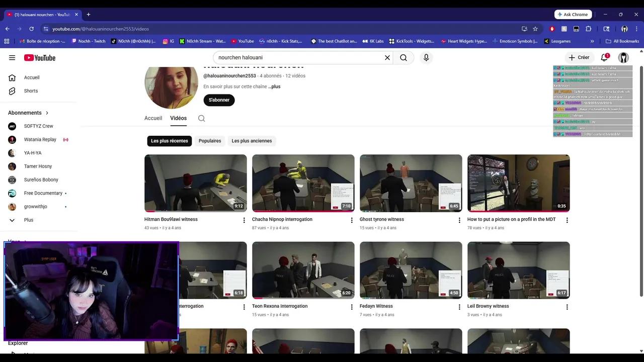Toggle the bookmark star in the address bar
644x362 pixels.
[x=535, y=29]
